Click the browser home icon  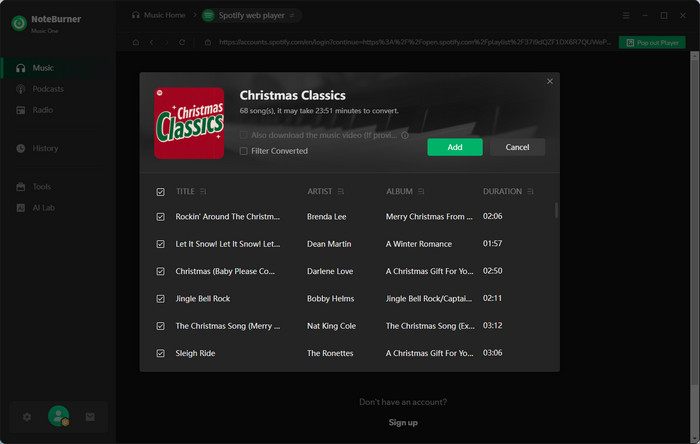click(136, 42)
